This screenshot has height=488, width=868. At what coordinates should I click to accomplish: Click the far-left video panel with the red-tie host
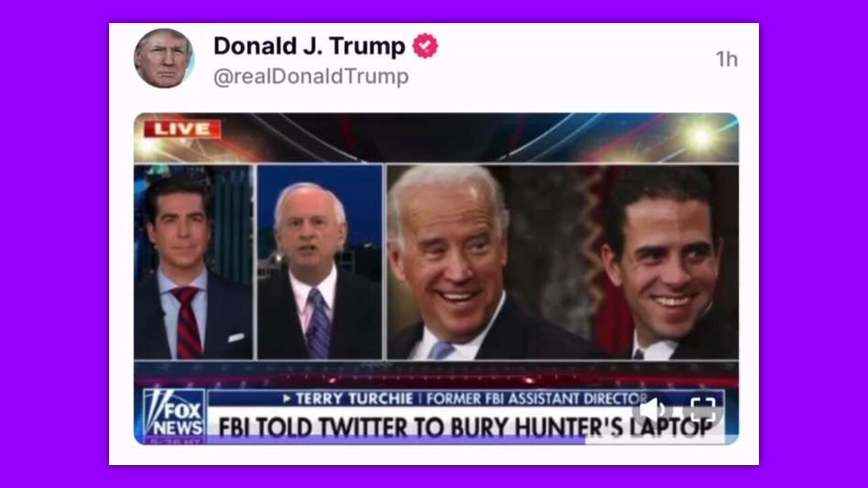tap(194, 262)
